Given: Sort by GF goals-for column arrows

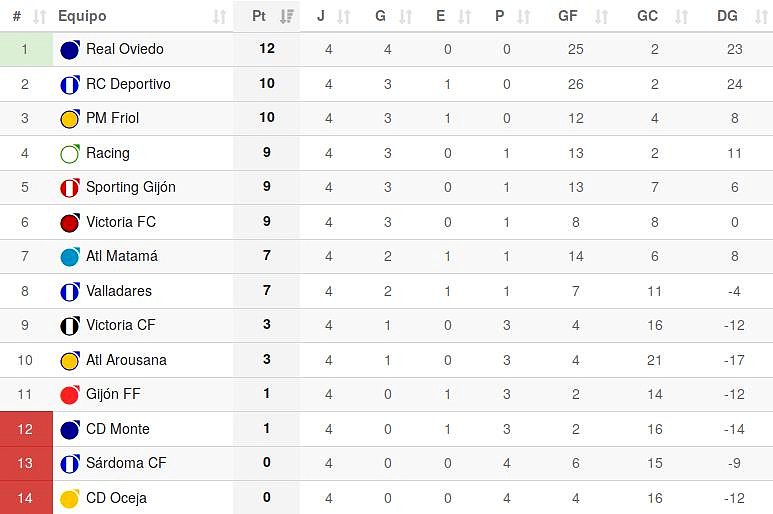Looking at the screenshot, I should coord(601,16).
